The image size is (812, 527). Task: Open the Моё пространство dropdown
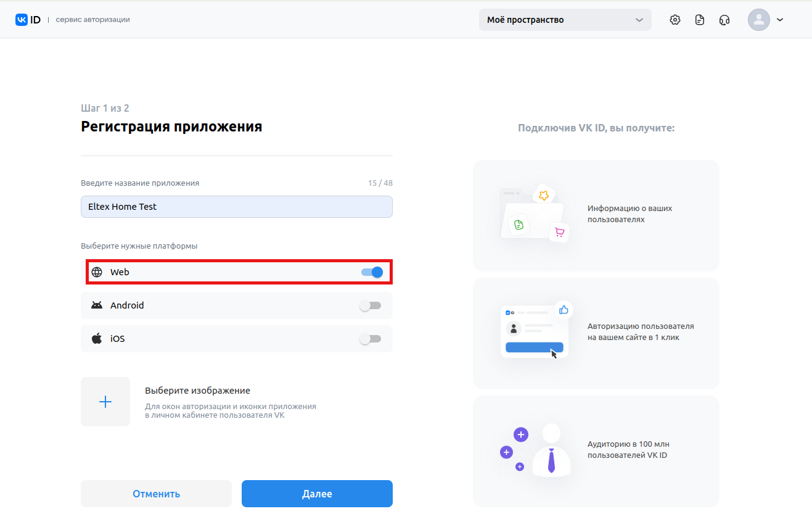pyautogui.click(x=565, y=20)
